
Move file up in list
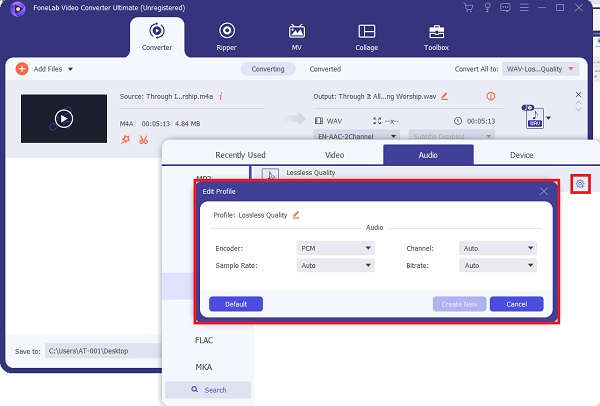[578, 103]
